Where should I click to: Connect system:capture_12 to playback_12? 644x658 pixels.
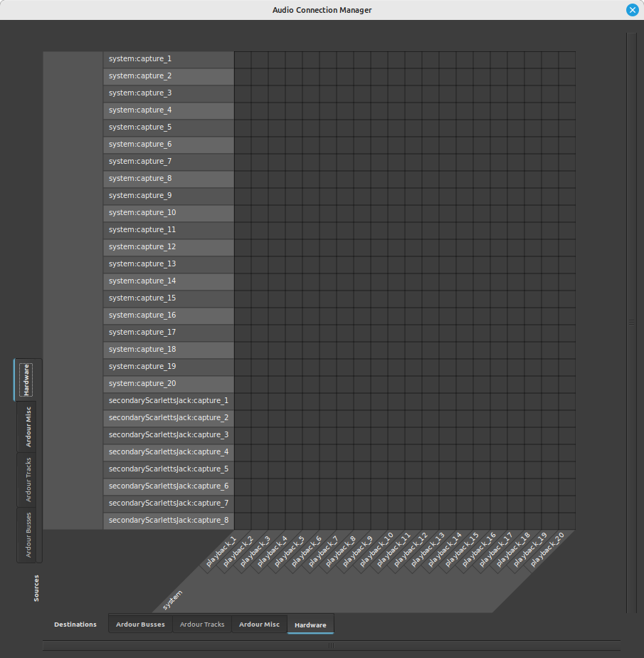pyautogui.click(x=431, y=246)
